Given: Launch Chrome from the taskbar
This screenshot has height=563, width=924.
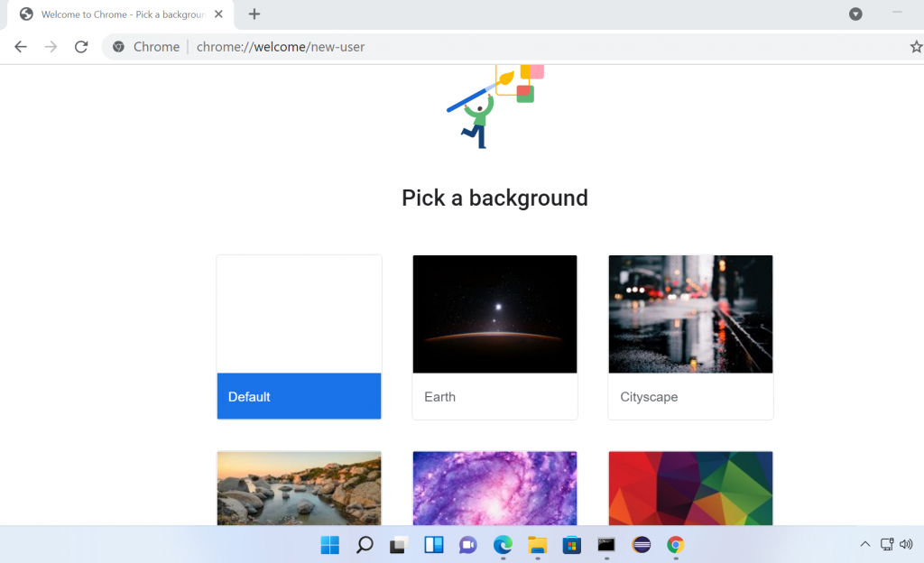Looking at the screenshot, I should click(674, 545).
